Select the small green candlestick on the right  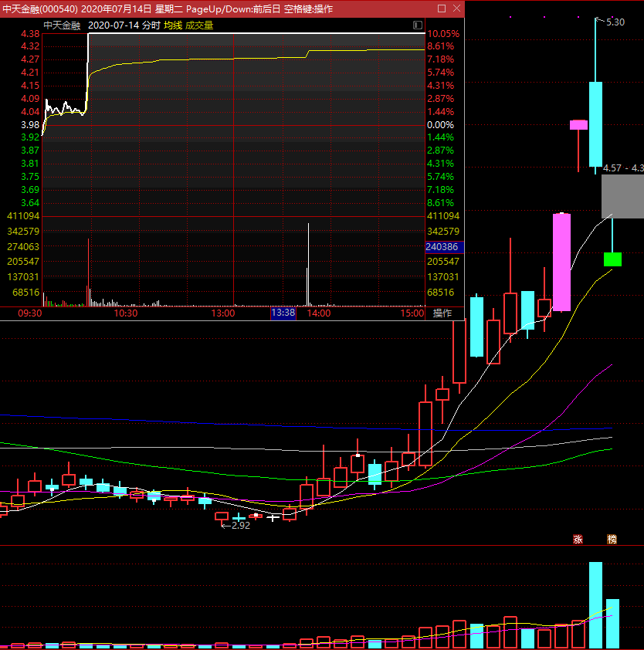pos(612,259)
